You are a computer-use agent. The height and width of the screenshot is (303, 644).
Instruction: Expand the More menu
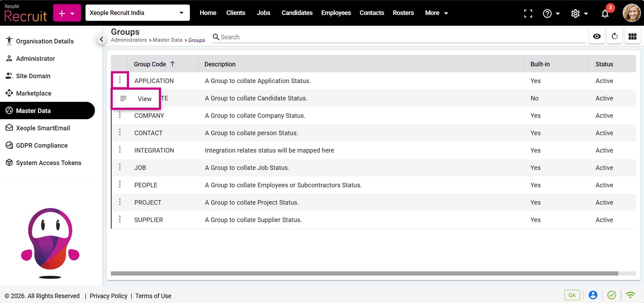coord(436,13)
